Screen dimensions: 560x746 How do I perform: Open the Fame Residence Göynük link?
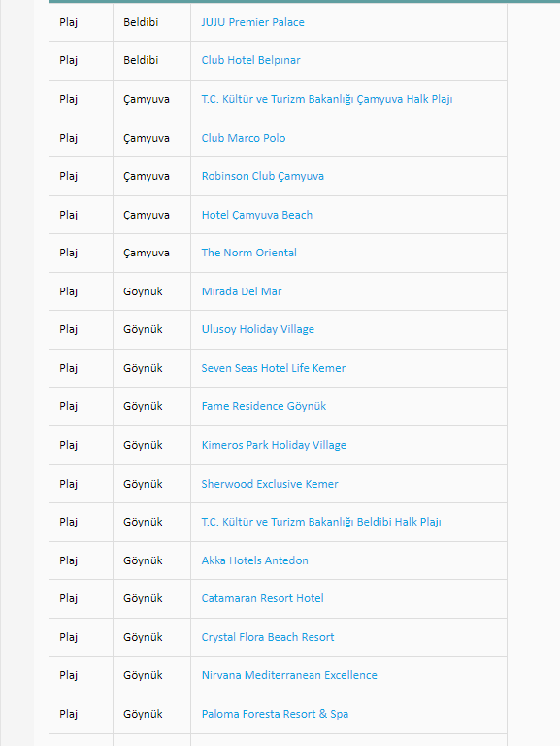[264, 406]
